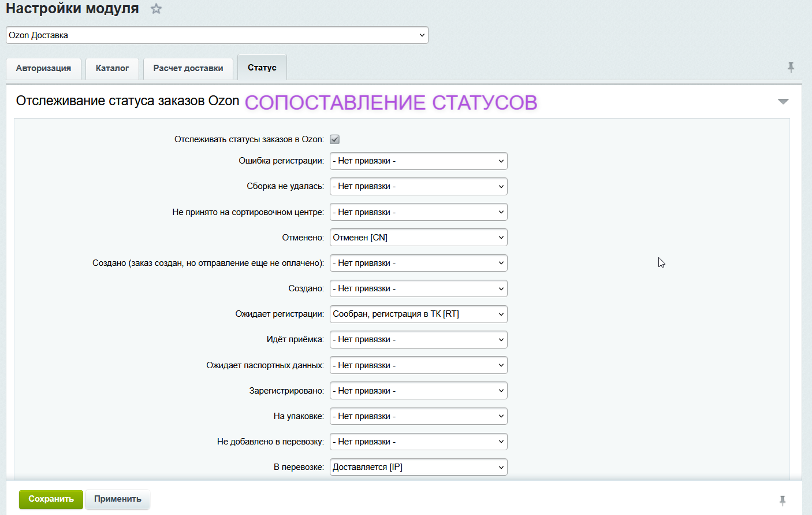Open the 'Ожидает паспортных данных' dropdown
This screenshot has height=515, width=812.
419,365
